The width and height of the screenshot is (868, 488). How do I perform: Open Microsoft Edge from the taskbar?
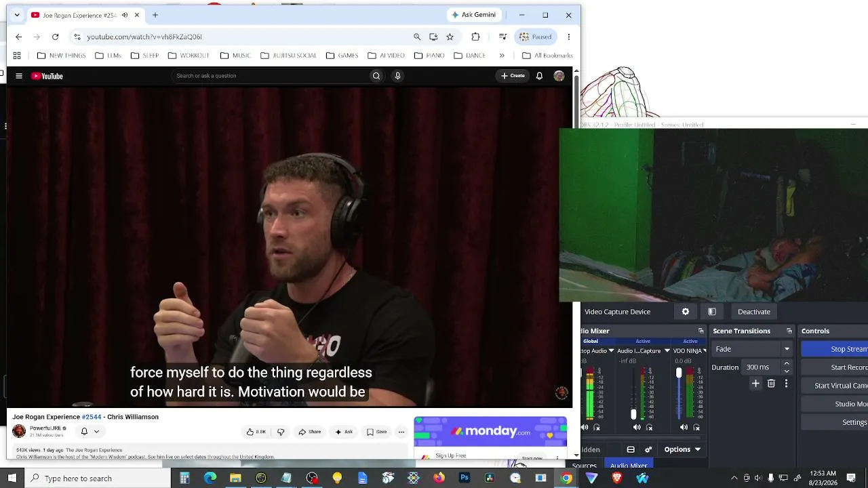[210, 478]
